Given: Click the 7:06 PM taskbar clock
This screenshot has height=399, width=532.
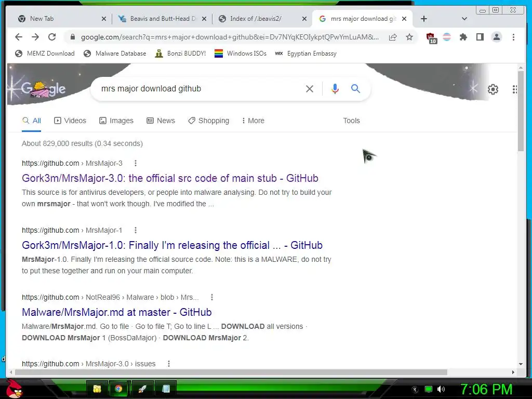Looking at the screenshot, I should pyautogui.click(x=486, y=389).
